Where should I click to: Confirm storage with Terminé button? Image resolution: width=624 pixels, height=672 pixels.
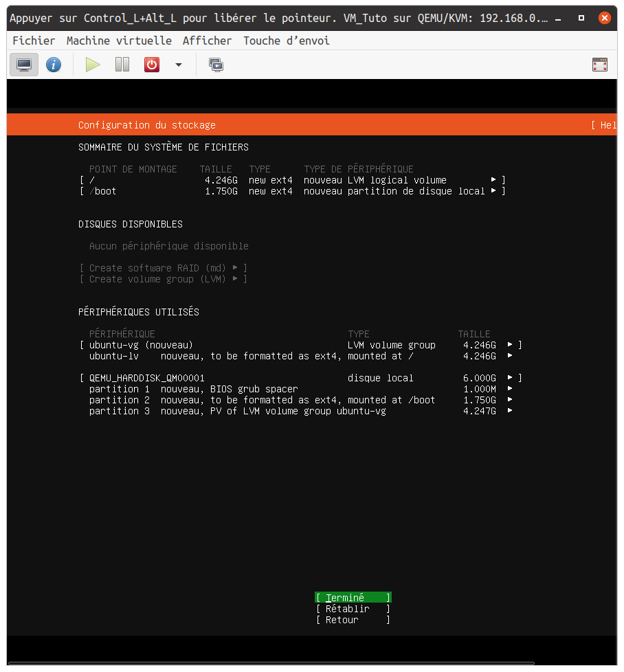click(x=353, y=598)
